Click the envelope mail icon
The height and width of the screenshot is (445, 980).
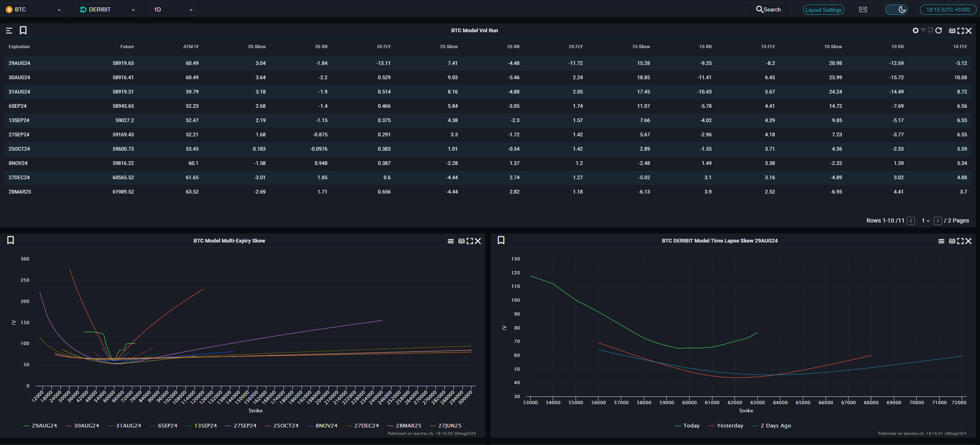[863, 9]
